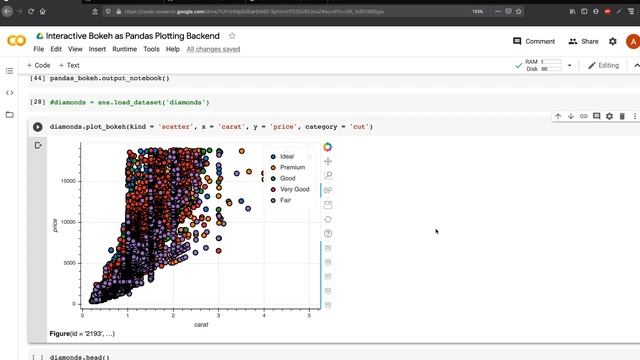Open the Tools menu
This screenshot has height=360, width=640.
pos(151,49)
